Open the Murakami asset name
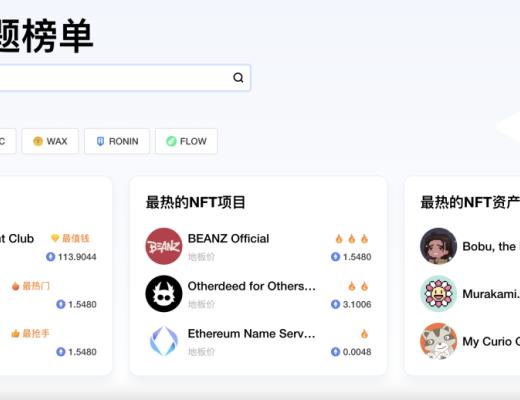The image size is (520, 400). click(491, 294)
